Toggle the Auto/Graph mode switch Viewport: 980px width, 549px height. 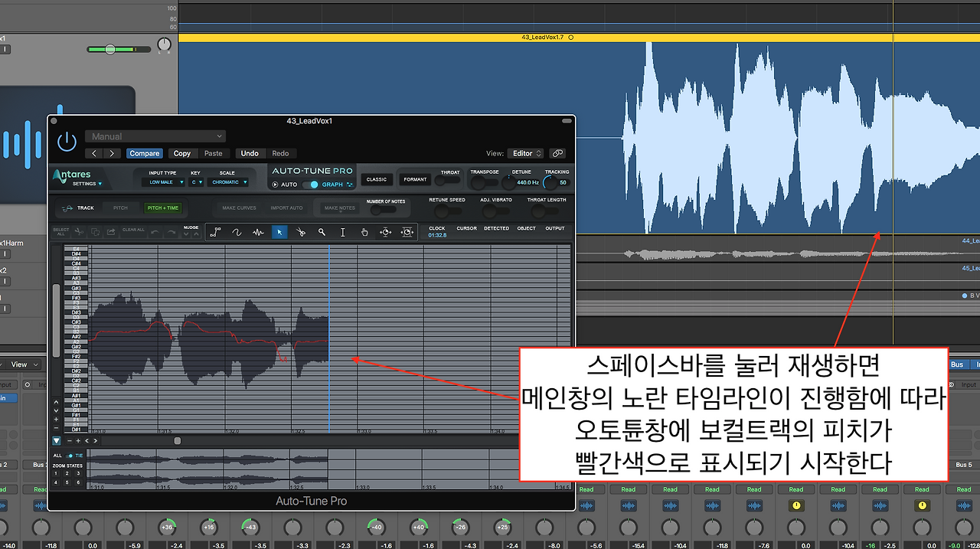(309, 185)
